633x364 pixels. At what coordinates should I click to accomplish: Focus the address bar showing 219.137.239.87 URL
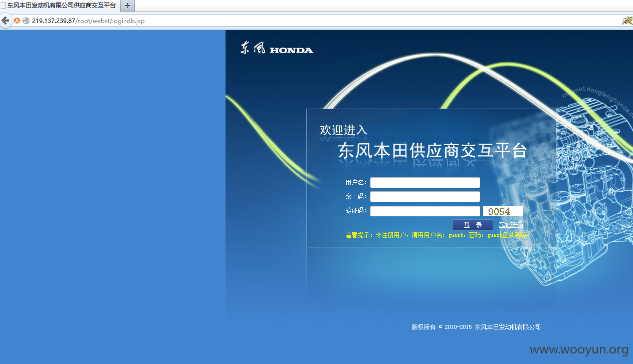(321, 21)
